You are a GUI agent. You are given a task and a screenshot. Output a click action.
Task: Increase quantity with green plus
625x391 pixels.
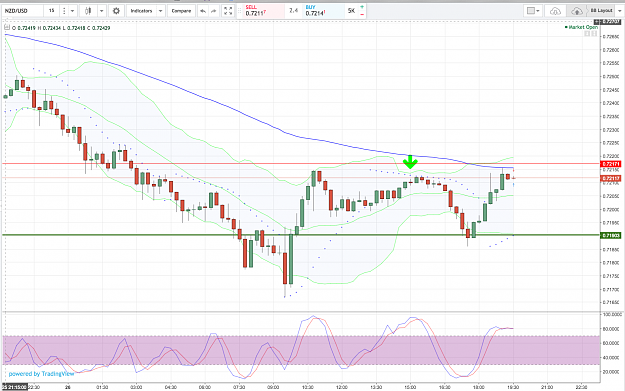pos(362,7)
